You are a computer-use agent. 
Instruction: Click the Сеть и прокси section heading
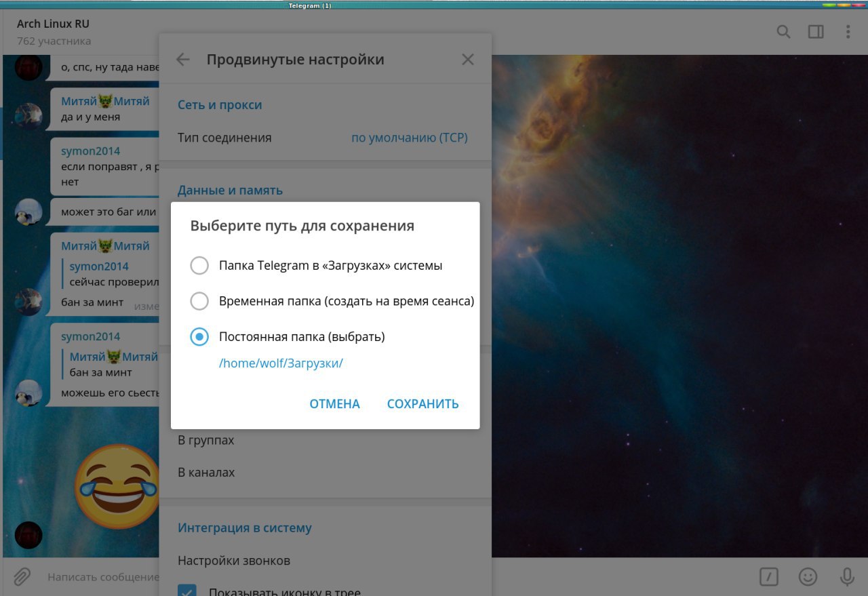[x=220, y=105]
